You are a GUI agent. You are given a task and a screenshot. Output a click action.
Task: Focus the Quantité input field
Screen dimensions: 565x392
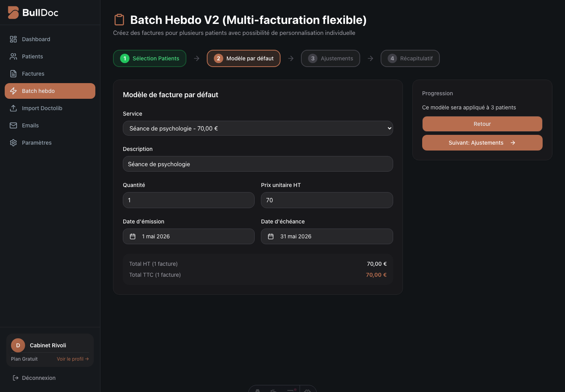point(189,200)
